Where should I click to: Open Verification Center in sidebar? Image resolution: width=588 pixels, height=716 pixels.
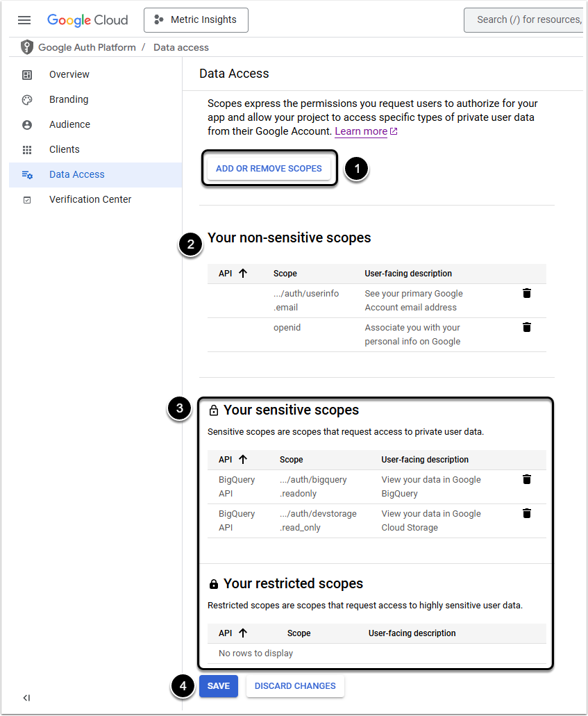coord(90,199)
